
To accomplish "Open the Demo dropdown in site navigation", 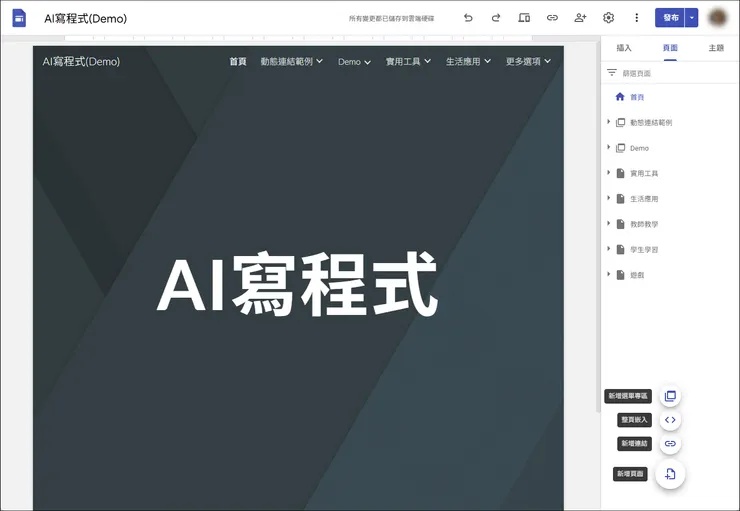I will click(x=354, y=62).
